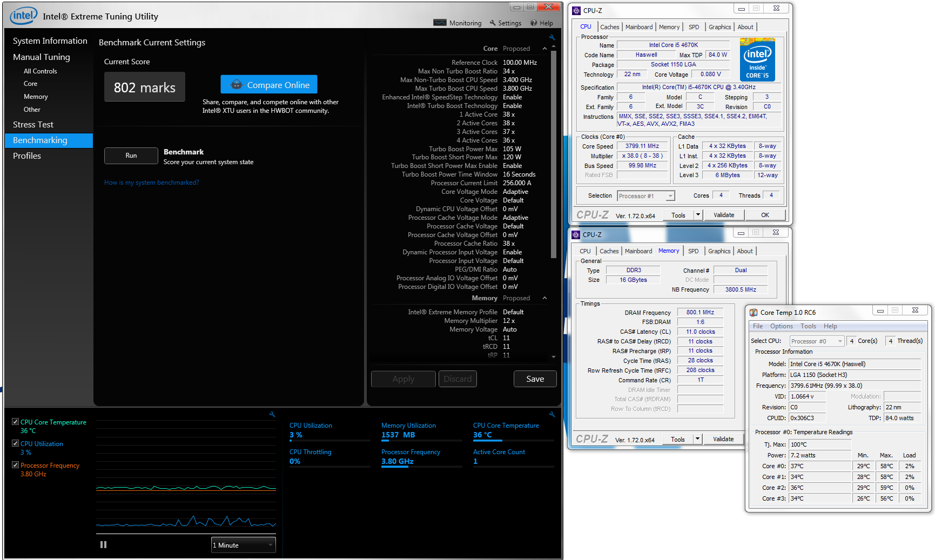The height and width of the screenshot is (560, 935).
Task: Click the Settings wrench icon
Action: point(493,23)
